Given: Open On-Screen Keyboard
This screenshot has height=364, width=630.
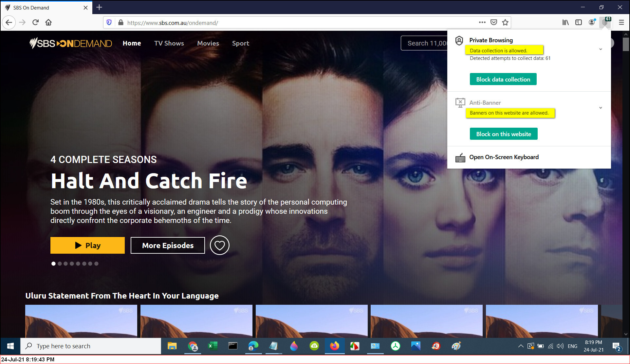Looking at the screenshot, I should (x=504, y=157).
